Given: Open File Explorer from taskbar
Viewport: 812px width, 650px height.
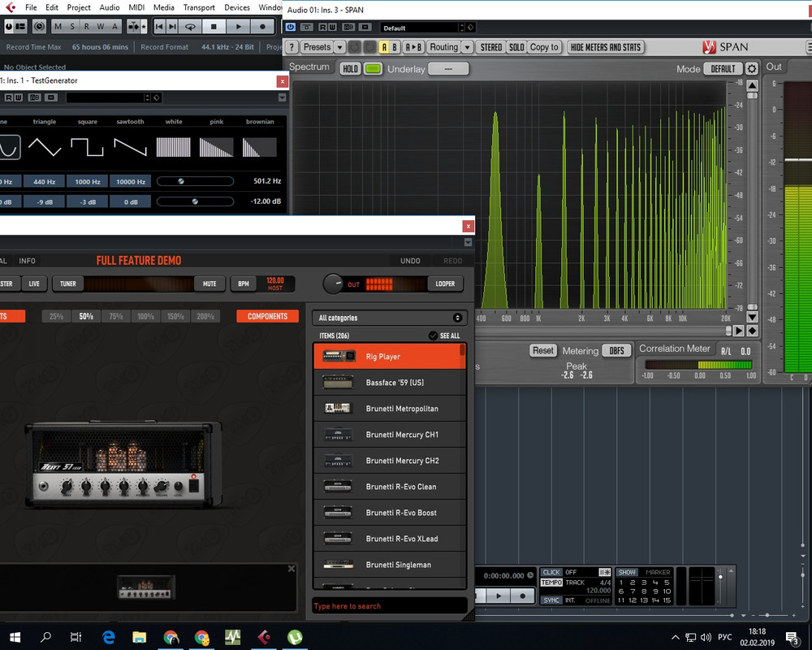Looking at the screenshot, I should [140, 637].
